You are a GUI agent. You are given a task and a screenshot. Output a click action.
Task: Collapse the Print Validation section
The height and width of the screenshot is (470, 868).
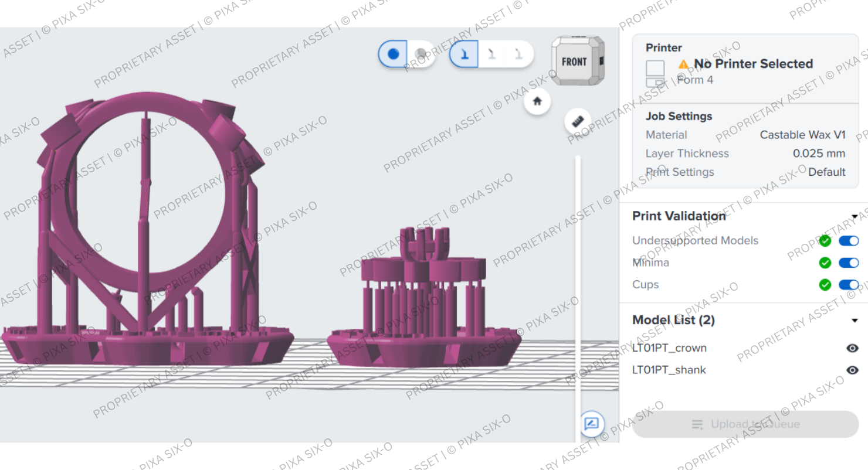click(x=855, y=217)
